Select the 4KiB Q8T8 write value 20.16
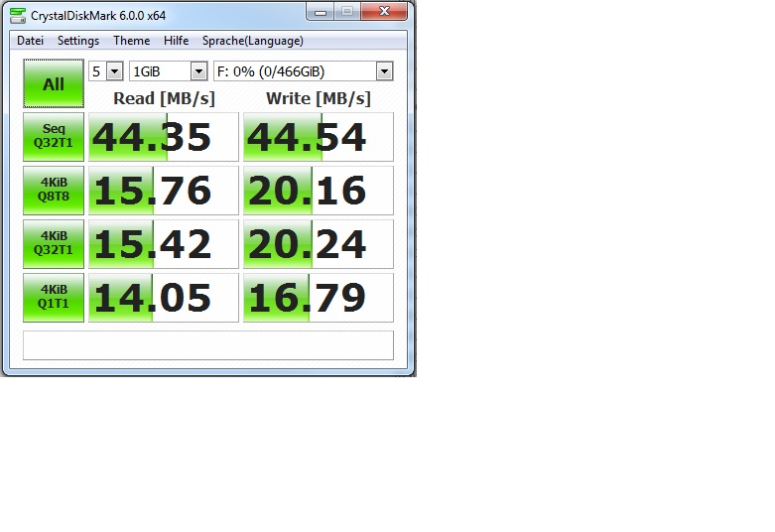The height and width of the screenshot is (532, 775). click(x=318, y=191)
